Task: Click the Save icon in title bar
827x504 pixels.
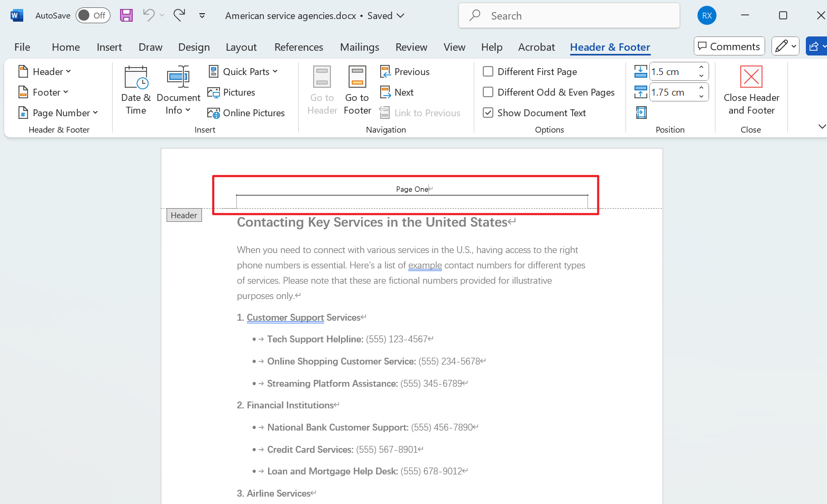Action: point(126,15)
